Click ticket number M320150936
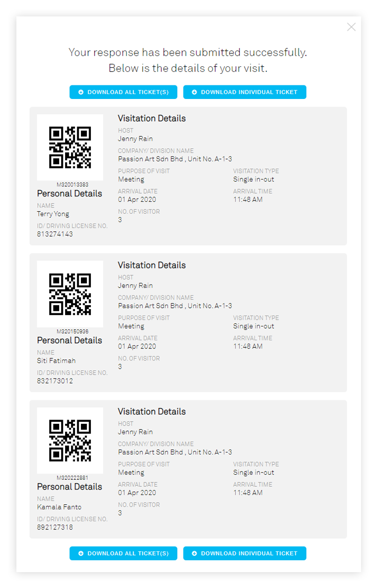Viewport: 378px width, 588px height. tap(73, 331)
